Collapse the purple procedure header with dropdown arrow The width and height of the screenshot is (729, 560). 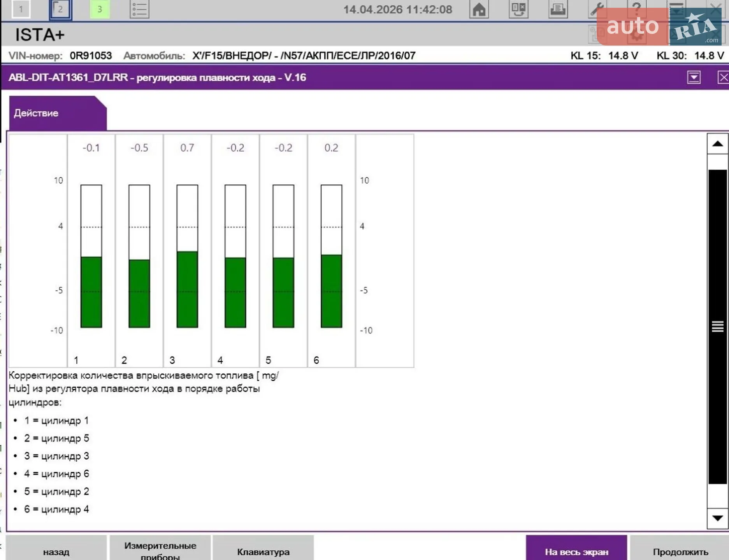694,77
